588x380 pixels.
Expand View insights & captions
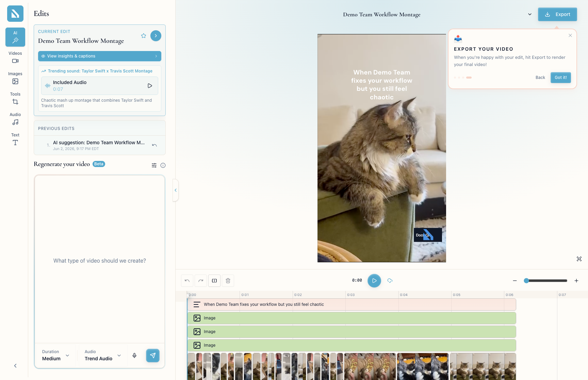point(100,56)
